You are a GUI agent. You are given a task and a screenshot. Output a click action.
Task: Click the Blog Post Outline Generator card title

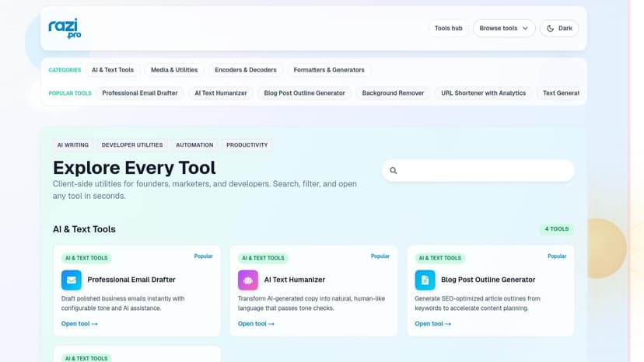pos(488,280)
